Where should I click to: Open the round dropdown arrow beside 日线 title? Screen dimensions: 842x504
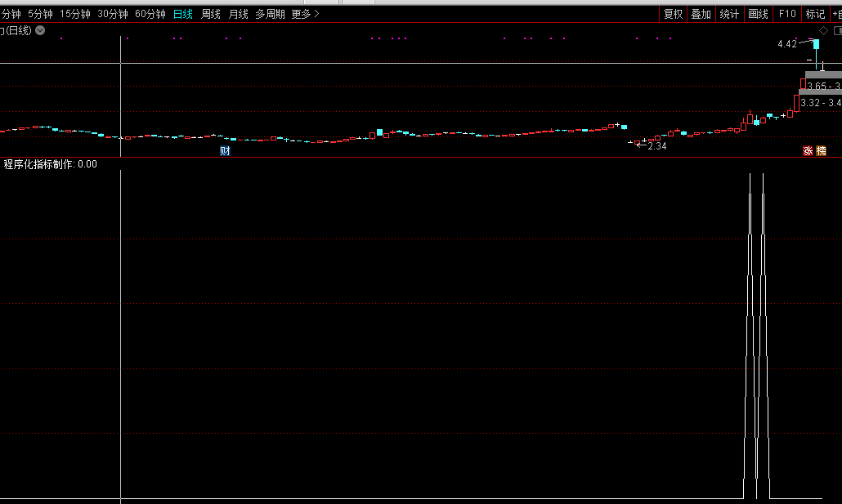(x=40, y=31)
